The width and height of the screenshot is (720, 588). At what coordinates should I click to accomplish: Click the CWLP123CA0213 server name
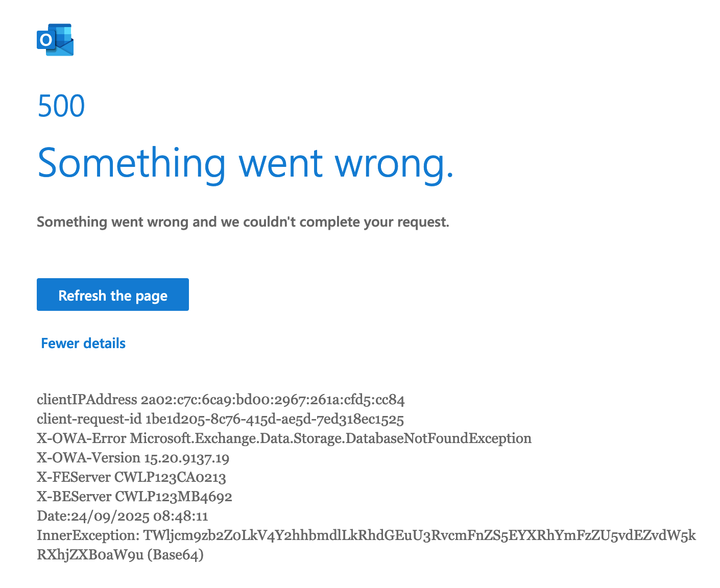(171, 477)
